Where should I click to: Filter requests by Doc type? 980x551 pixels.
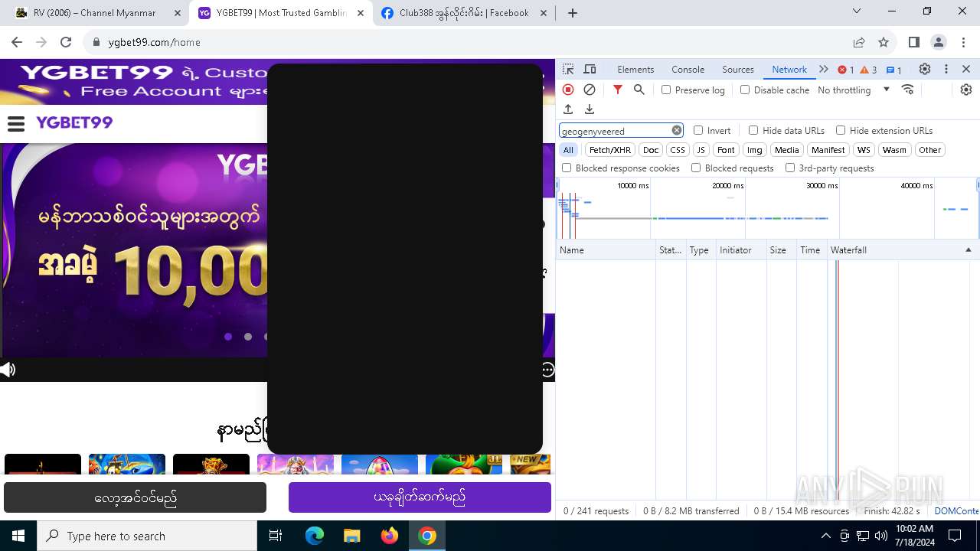(x=651, y=150)
